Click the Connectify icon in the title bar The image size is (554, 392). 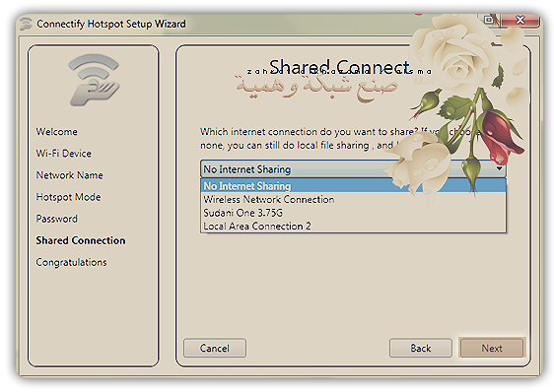(26, 24)
